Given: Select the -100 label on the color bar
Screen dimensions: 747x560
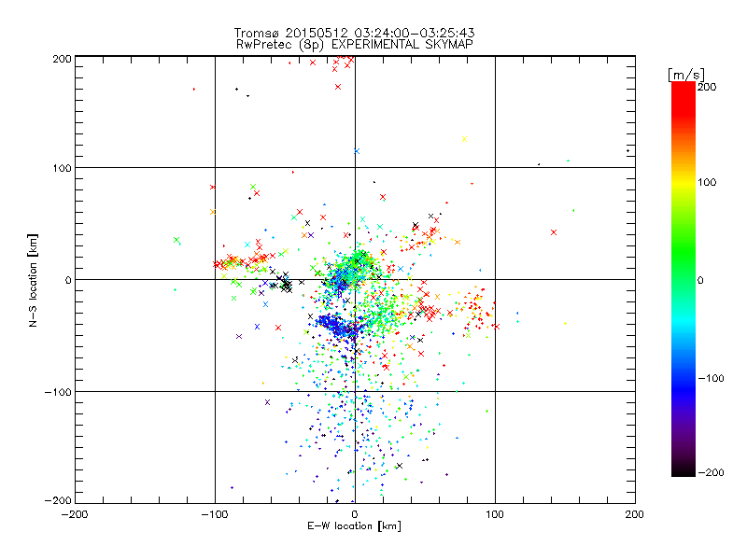Looking at the screenshot, I should click(711, 378).
